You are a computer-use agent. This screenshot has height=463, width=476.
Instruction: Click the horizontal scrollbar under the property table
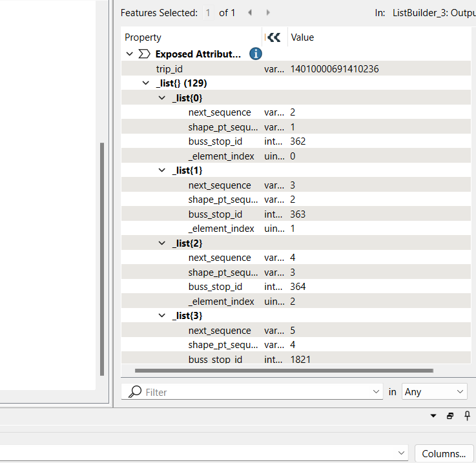pos(284,371)
